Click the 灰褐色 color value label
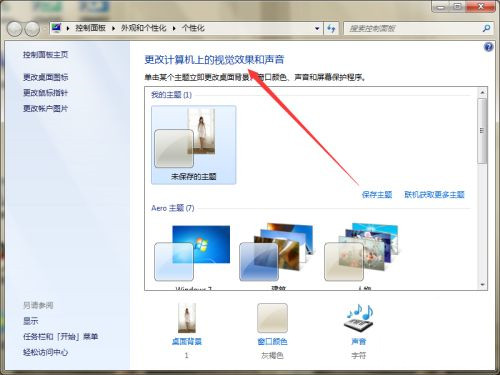500x375 pixels. pos(272,356)
